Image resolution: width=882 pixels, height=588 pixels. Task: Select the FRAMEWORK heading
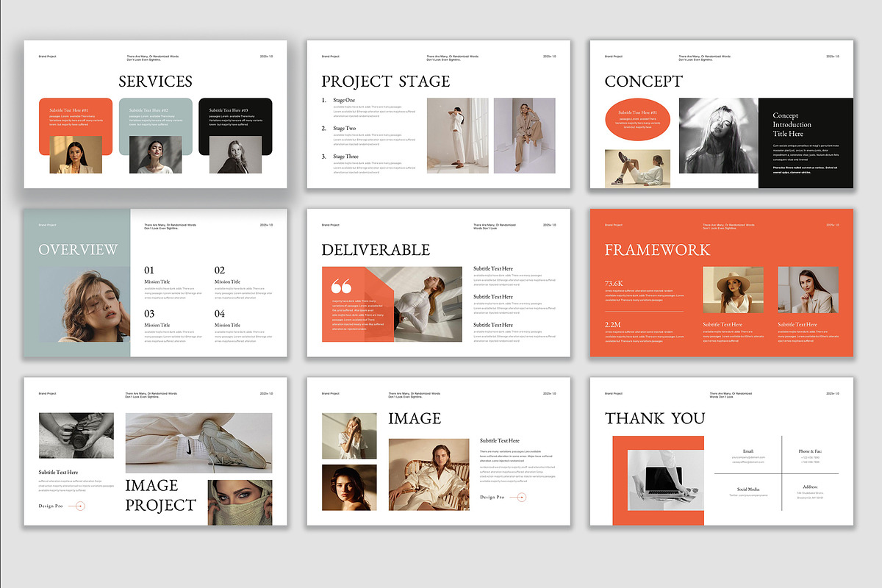click(657, 249)
